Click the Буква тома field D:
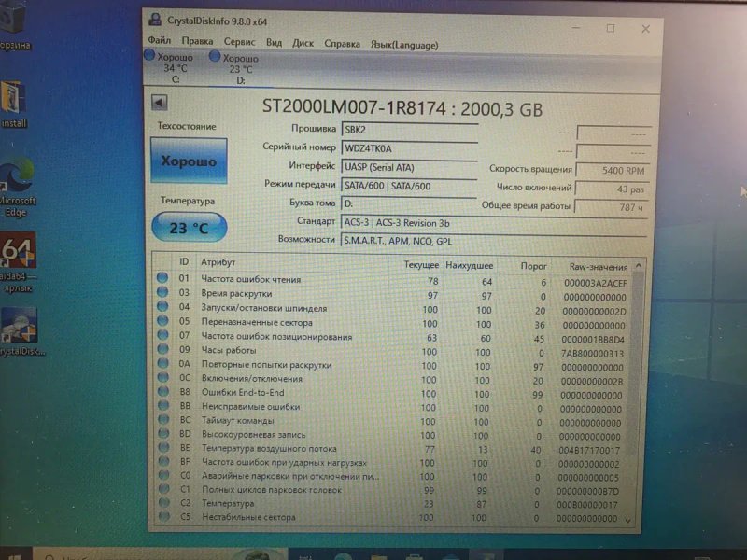This screenshot has height=560, width=747. tap(409, 203)
